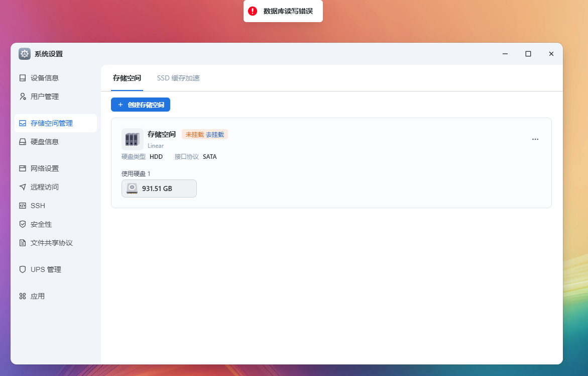Switch to the SSD 缓存加速 tab
The width and height of the screenshot is (588, 376).
click(x=178, y=78)
